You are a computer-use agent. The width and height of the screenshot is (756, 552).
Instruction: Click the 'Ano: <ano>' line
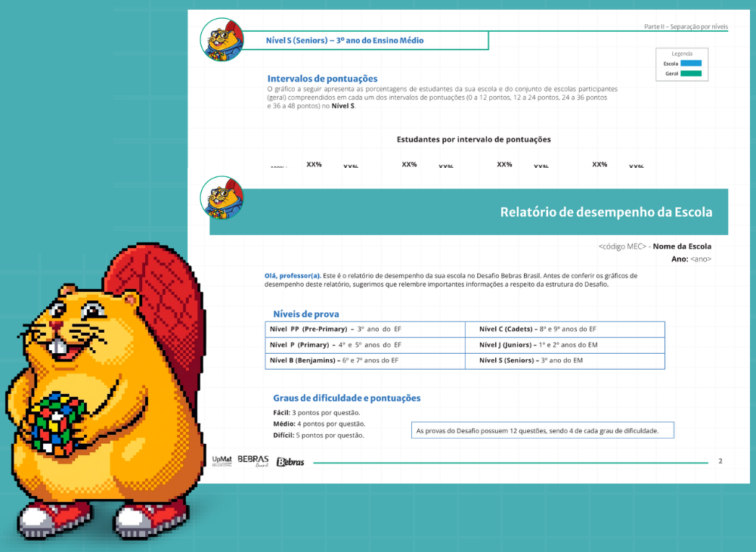[692, 259]
